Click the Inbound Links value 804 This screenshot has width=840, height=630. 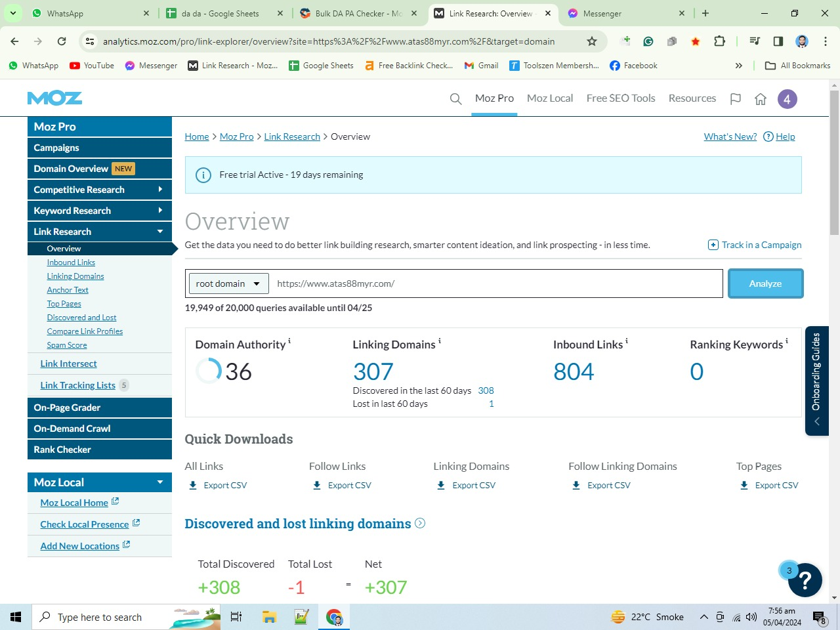[574, 372]
